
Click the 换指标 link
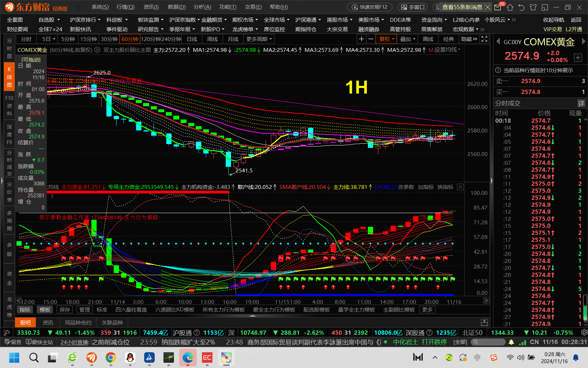click(445, 187)
